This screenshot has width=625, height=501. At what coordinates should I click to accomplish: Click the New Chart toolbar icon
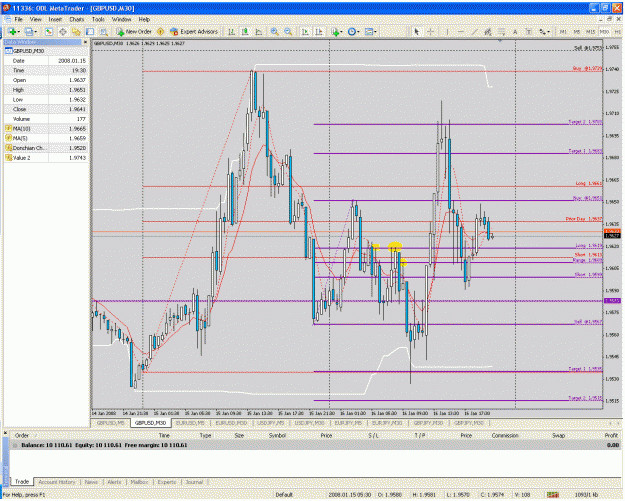[11, 31]
